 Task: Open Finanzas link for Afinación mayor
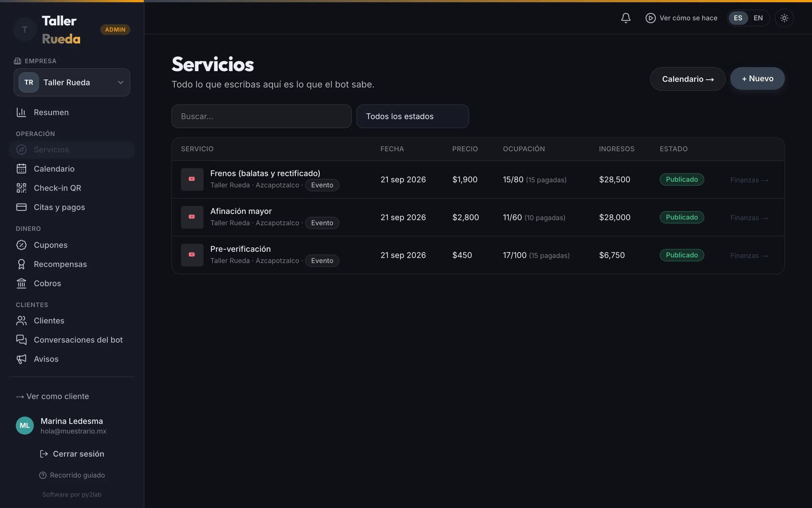point(749,218)
